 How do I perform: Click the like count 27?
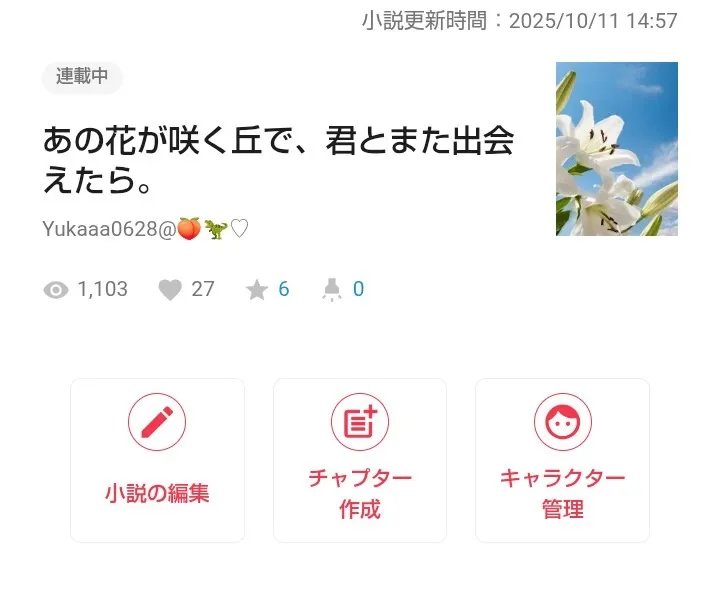(x=203, y=289)
